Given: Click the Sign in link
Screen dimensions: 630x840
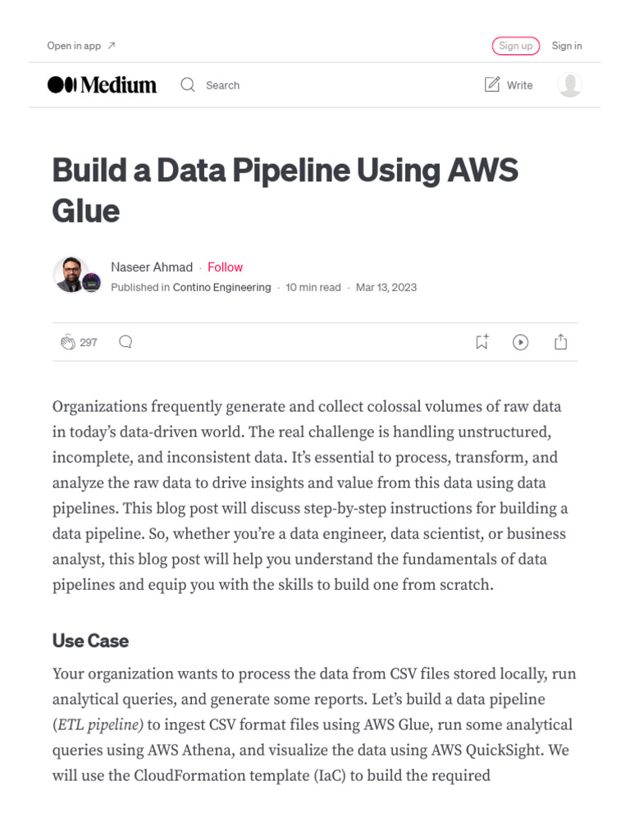Looking at the screenshot, I should pyautogui.click(x=567, y=46).
